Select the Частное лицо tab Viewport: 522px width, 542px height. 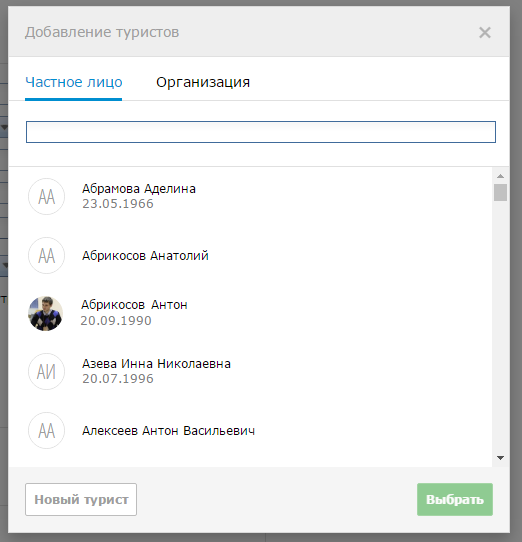pyautogui.click(x=74, y=82)
